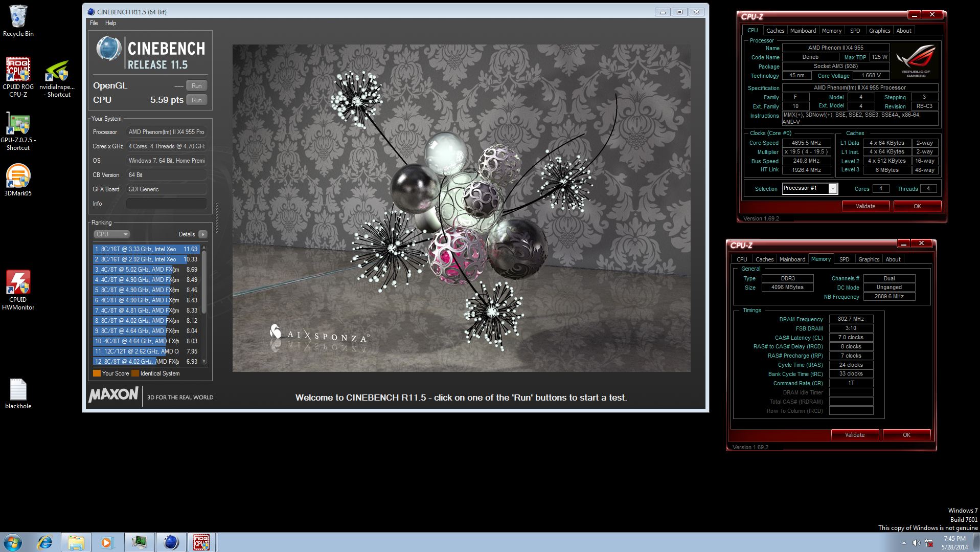Image resolution: width=980 pixels, height=552 pixels.
Task: Click OK in lower CPU-Z window
Action: tap(906, 435)
